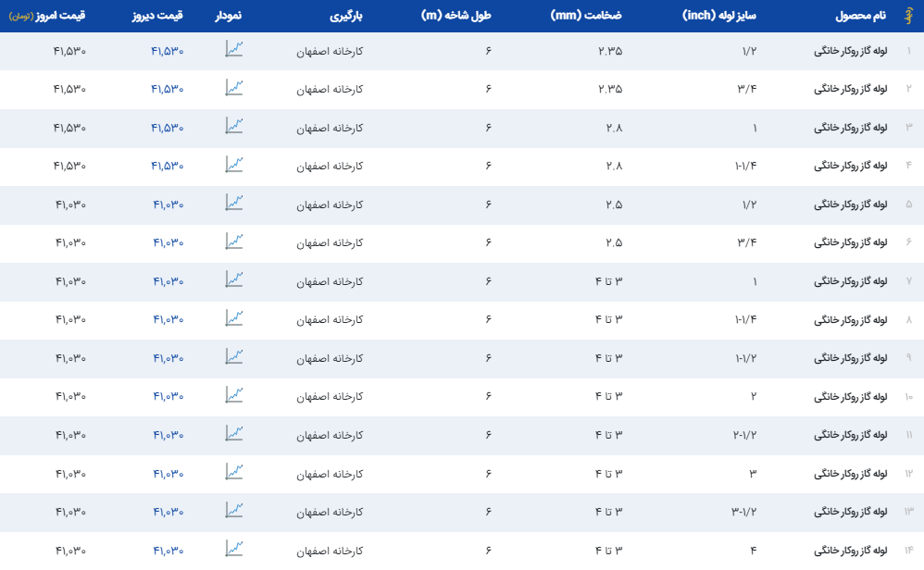Click yesterday's price 41,030 in row 8
The image size is (924, 570).
point(168,319)
